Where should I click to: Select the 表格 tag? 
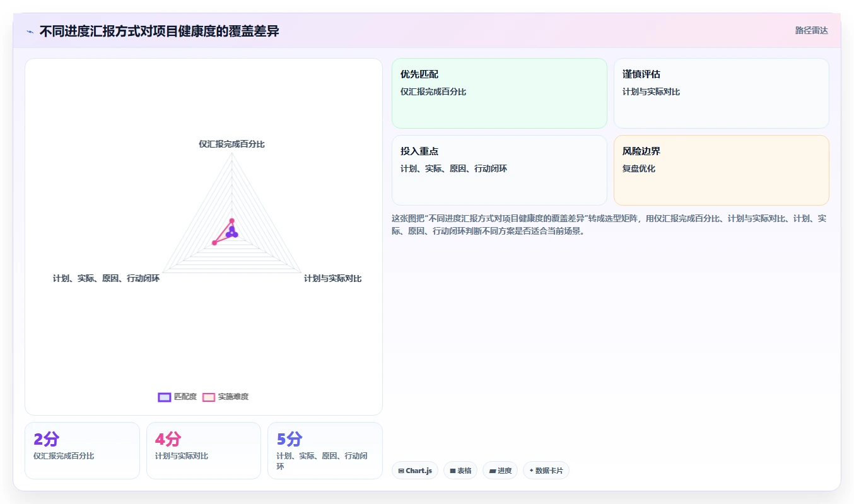click(x=460, y=471)
